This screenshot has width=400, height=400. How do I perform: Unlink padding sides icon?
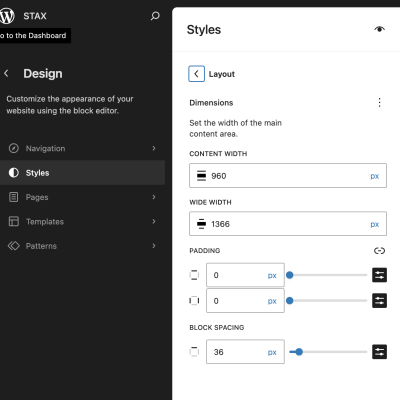point(379,250)
